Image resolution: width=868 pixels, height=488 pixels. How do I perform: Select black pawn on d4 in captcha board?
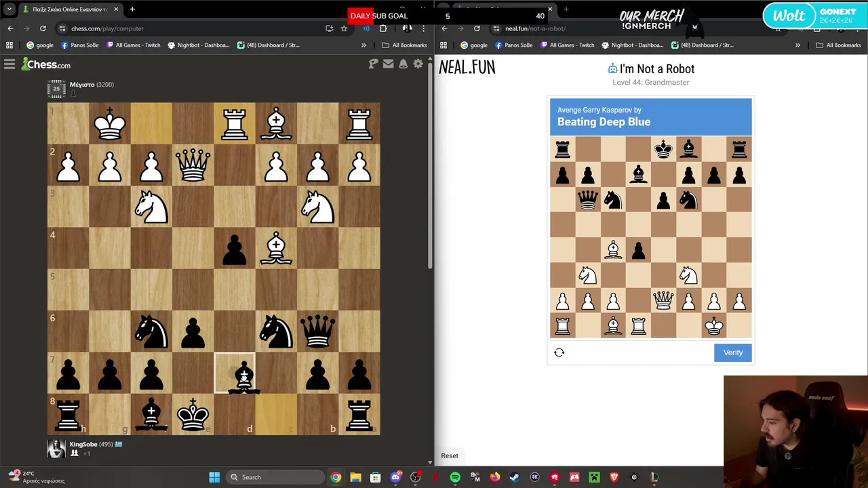point(638,250)
